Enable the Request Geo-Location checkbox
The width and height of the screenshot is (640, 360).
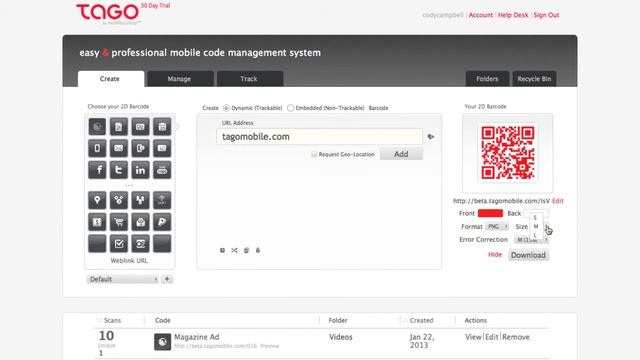pyautogui.click(x=314, y=154)
